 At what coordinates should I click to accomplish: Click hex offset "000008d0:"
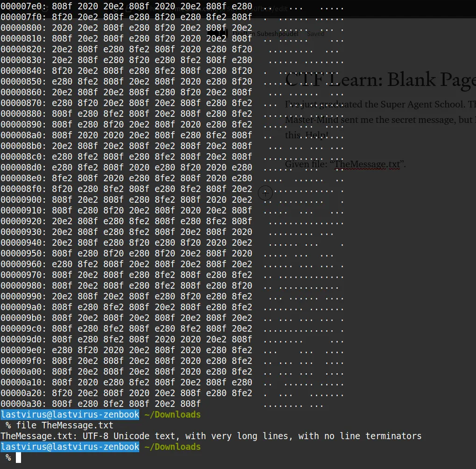coord(23,167)
